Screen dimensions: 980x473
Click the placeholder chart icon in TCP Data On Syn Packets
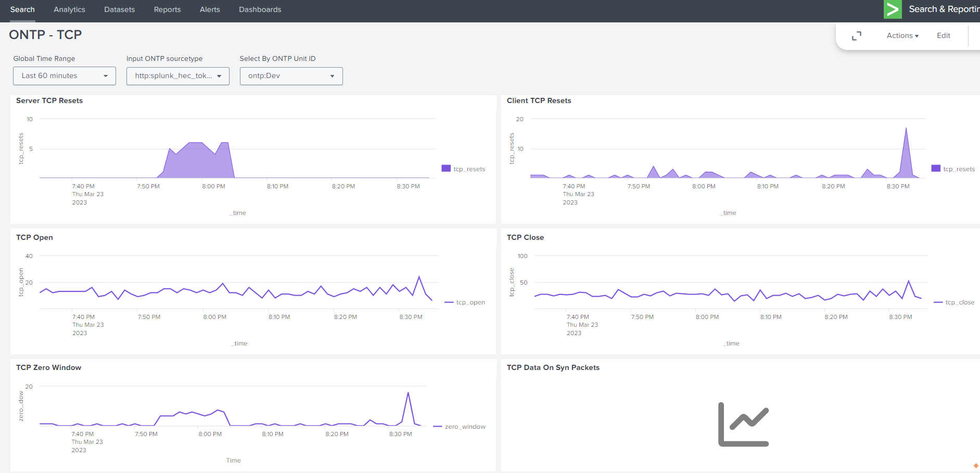point(743,424)
